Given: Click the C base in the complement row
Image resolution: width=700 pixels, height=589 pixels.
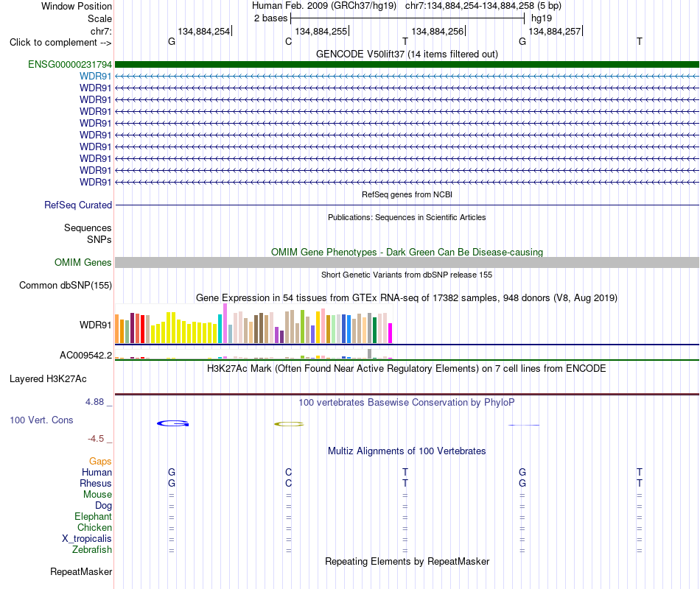Looking at the screenshot, I should pos(288,41).
